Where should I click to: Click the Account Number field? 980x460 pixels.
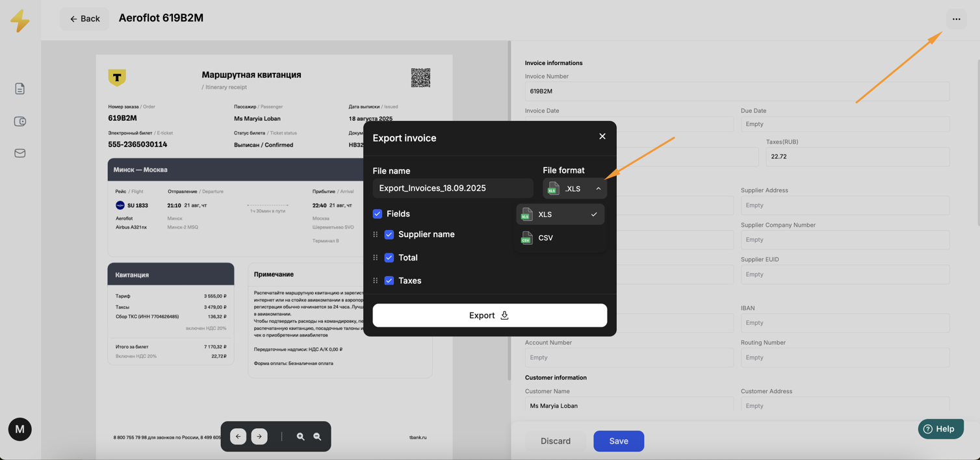(629, 357)
